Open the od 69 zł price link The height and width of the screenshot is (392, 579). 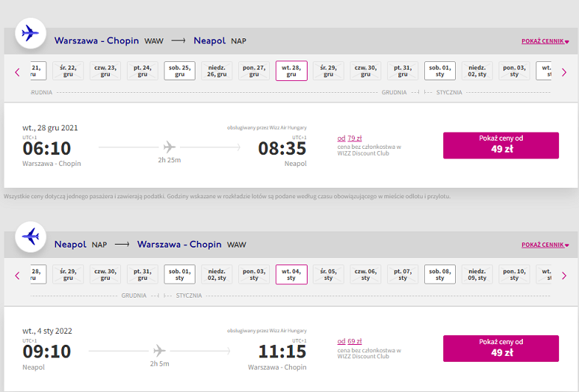pyautogui.click(x=350, y=341)
